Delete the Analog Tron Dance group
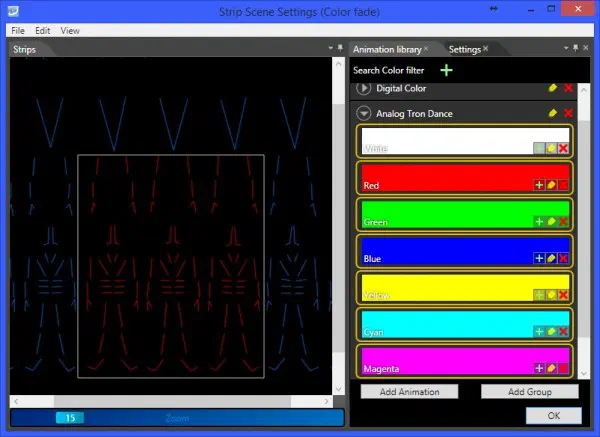The width and height of the screenshot is (600, 437). tap(568, 113)
